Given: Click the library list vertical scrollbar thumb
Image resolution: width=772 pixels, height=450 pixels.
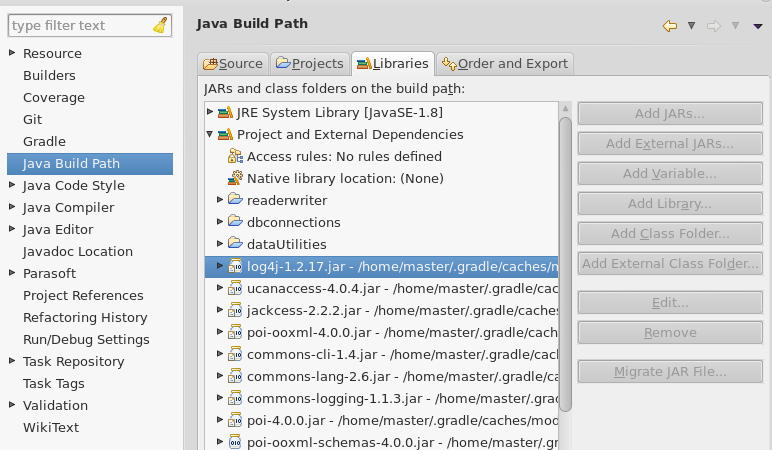Looking at the screenshot, I should 565,264.
